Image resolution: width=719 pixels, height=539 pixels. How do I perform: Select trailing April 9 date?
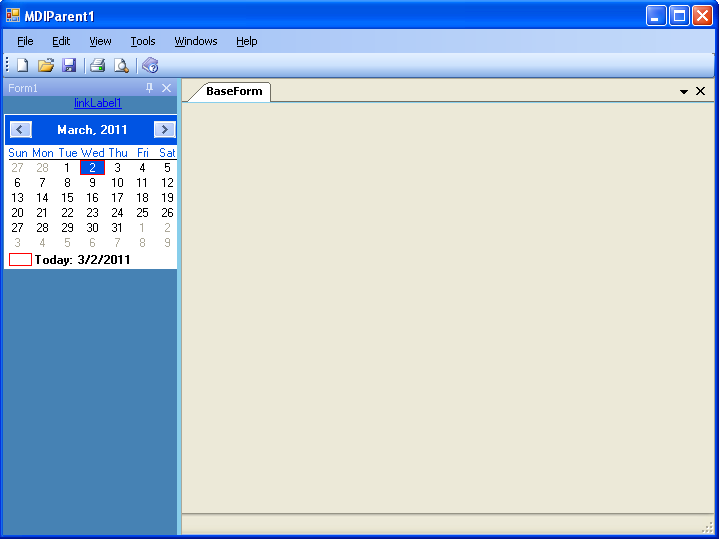[x=167, y=243]
